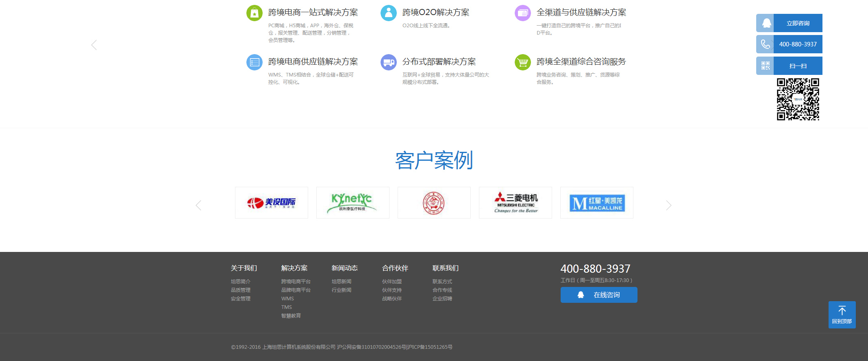The height and width of the screenshot is (361, 868).
Task: Click the blue list supply chain icon
Action: point(255,62)
